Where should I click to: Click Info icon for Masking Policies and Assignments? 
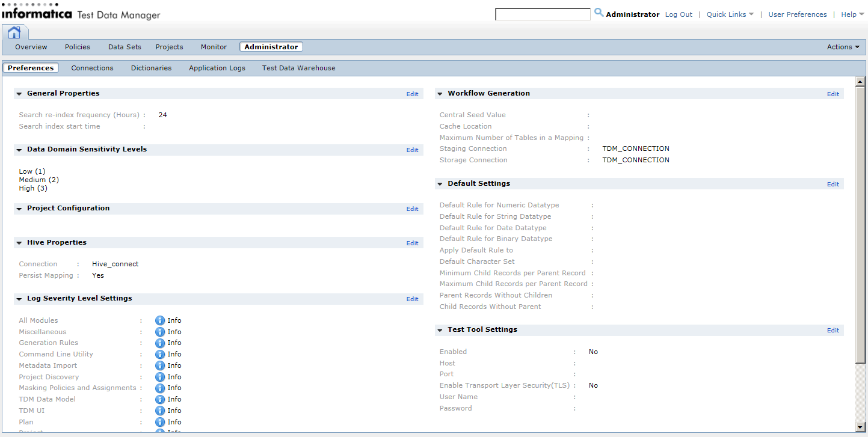[160, 388]
